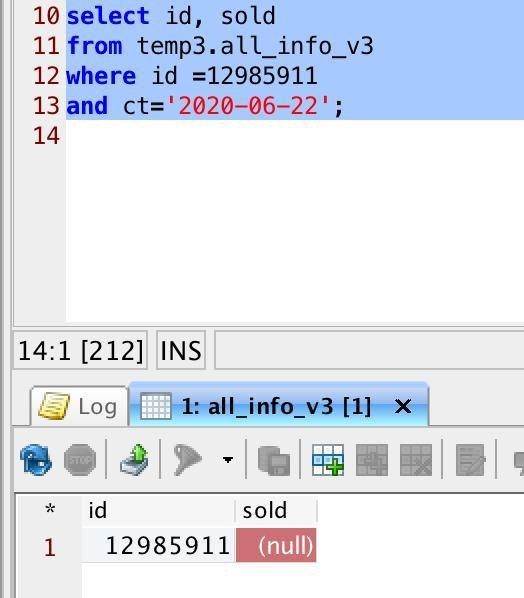Viewport: 524px width, 598px height.
Task: Click line number 13 in gutter
Action: pyautogui.click(x=47, y=106)
